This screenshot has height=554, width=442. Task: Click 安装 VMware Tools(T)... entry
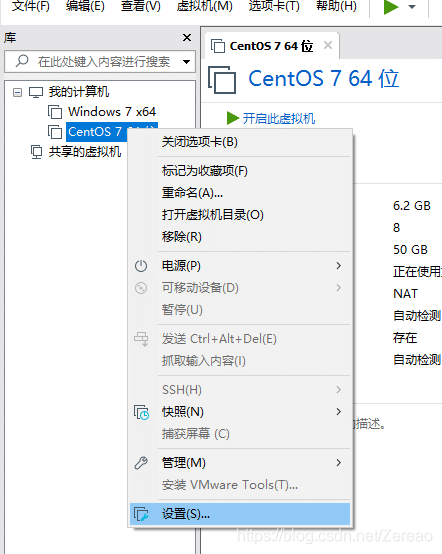(x=240, y=485)
